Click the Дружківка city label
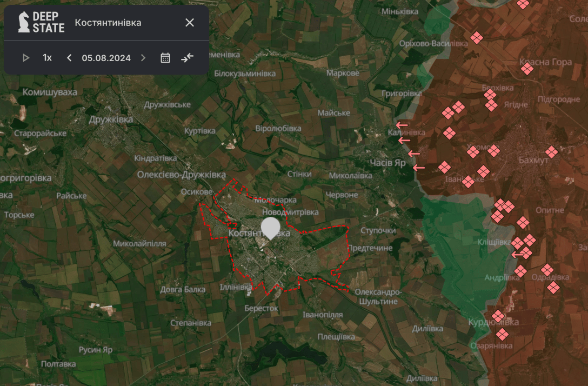The width and height of the screenshot is (588, 386). [111, 119]
